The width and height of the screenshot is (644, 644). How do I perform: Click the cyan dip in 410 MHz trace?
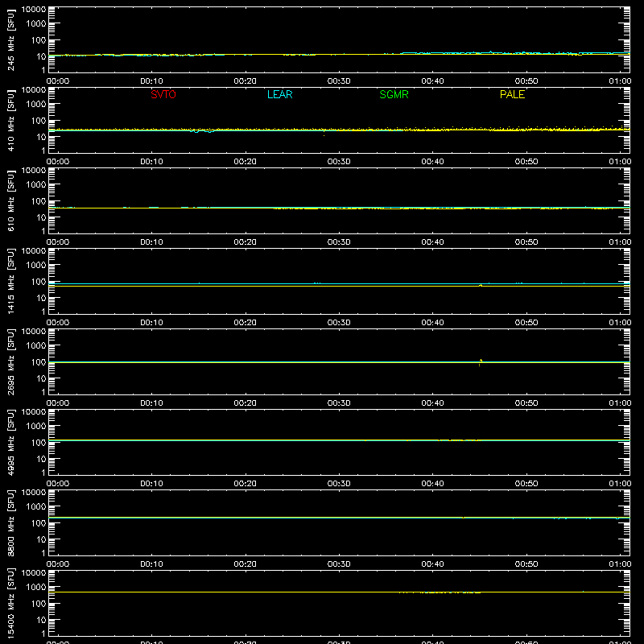point(202,131)
